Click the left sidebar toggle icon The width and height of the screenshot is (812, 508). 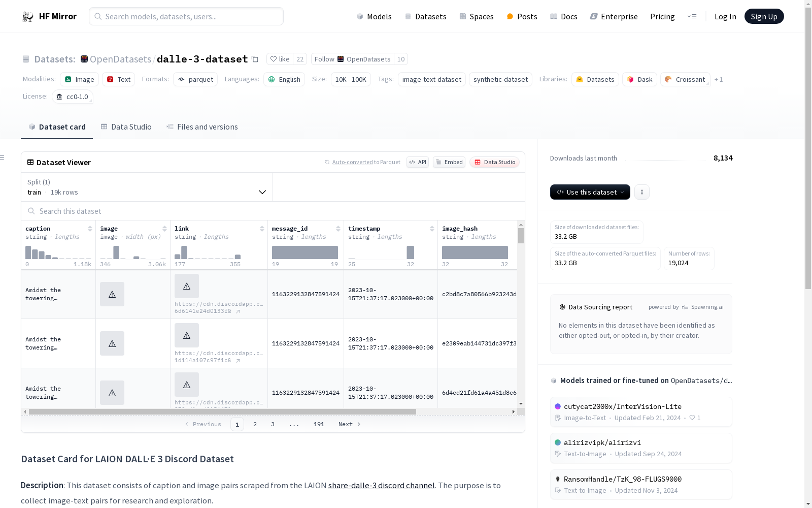[x=3, y=157]
